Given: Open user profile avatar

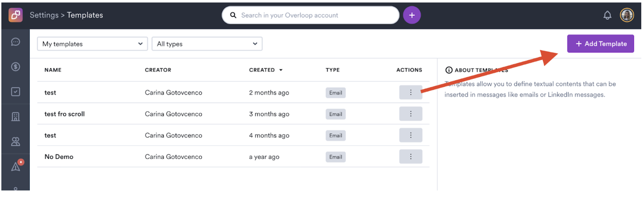Looking at the screenshot, I should click(627, 15).
